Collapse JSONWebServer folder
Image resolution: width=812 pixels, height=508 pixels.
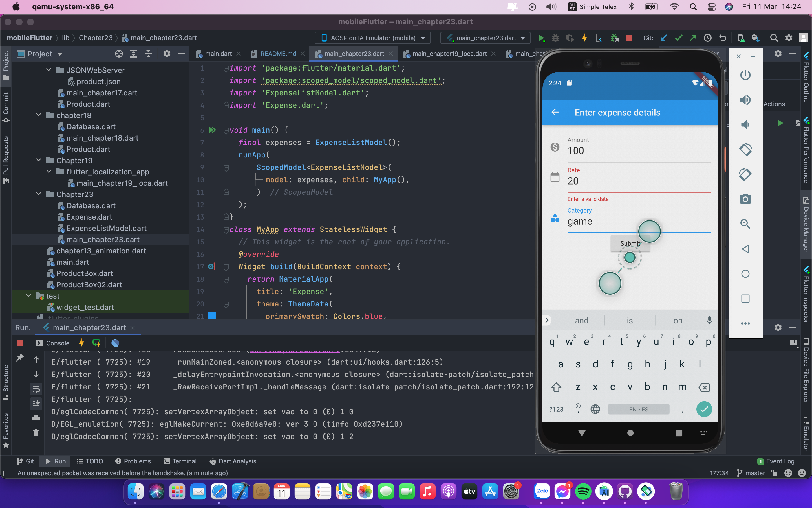point(49,70)
